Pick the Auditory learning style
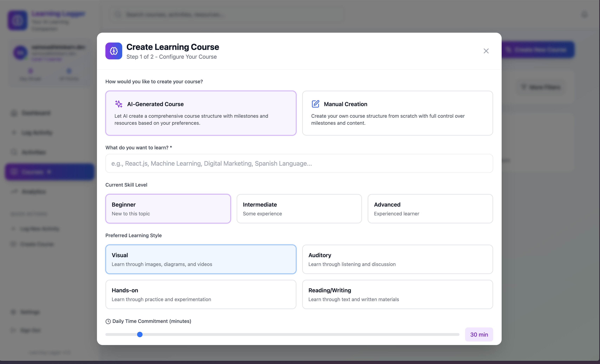Screen dimensions: 600x364 pyautogui.click(x=397, y=259)
